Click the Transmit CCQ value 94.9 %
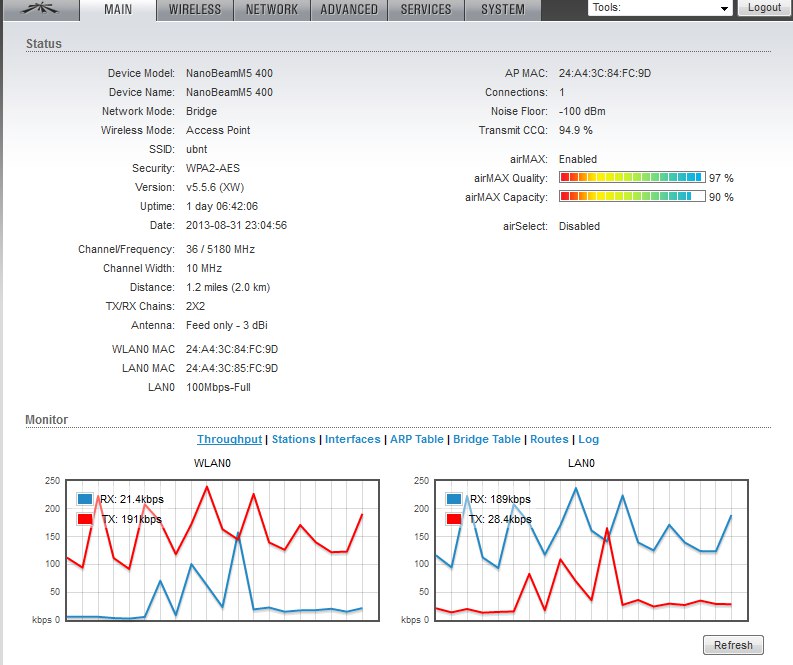793x665 pixels. click(576, 130)
